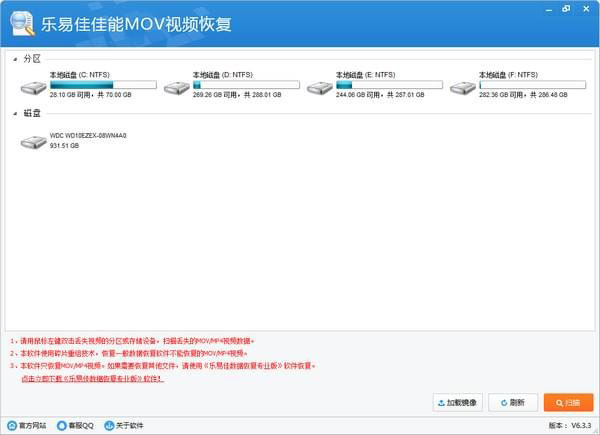Collapse the 磁盘 disk section

[15, 114]
